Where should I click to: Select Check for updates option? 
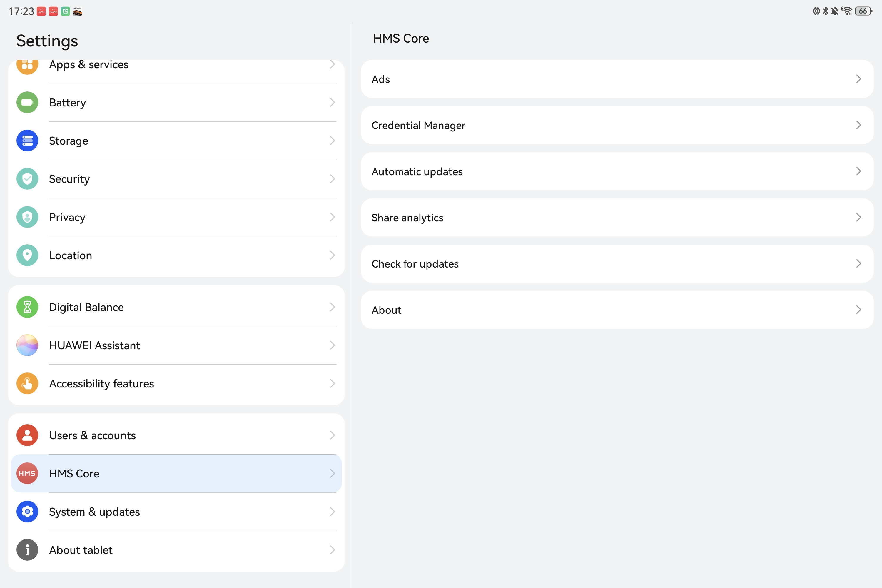pos(617,264)
